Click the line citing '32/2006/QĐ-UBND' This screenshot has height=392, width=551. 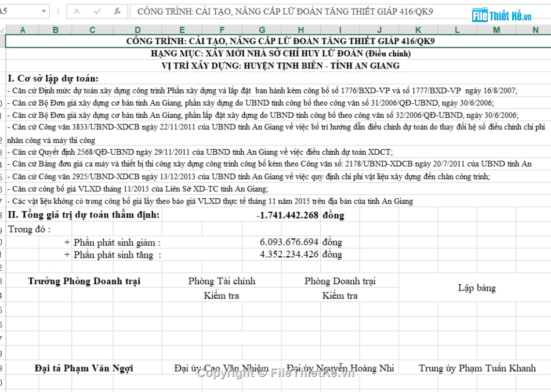click(263, 115)
